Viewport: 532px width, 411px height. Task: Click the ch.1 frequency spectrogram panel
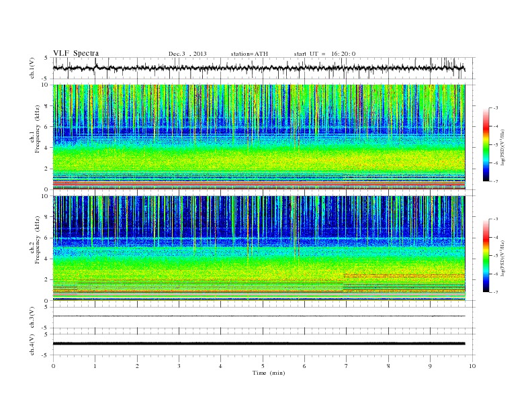(x=259, y=137)
